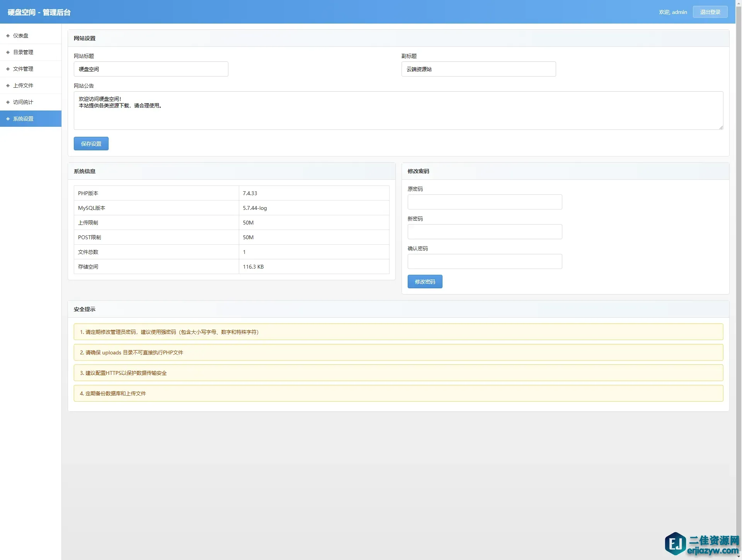The width and height of the screenshot is (742, 560).
Task: Click the diamond icon beside 上传文件
Action: pyautogui.click(x=8, y=85)
